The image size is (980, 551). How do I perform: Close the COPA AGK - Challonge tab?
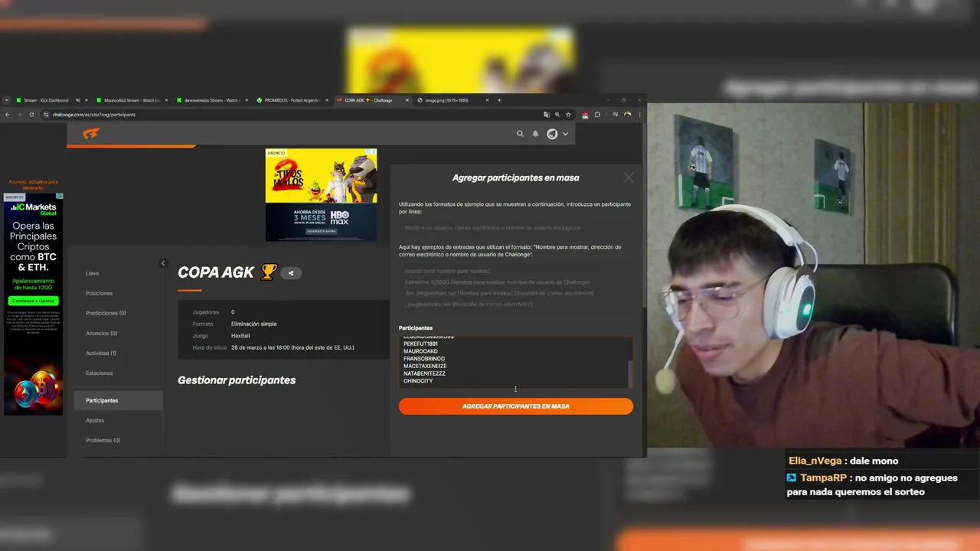click(407, 100)
